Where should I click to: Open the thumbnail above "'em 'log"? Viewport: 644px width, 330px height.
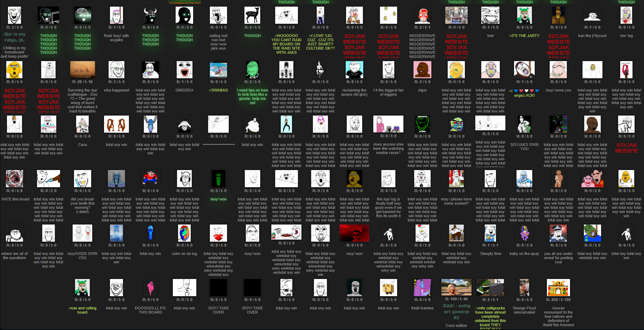point(626,15)
